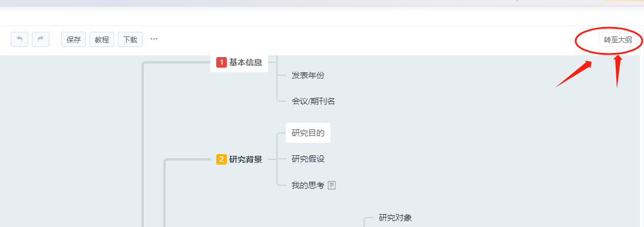Select the 研究假设 node
The image size is (644, 227).
(x=308, y=159)
